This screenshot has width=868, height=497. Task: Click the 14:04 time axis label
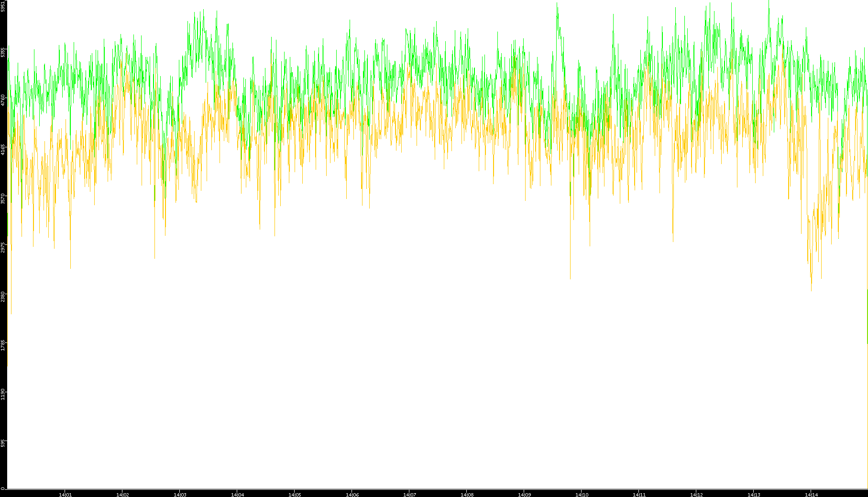pos(237,495)
